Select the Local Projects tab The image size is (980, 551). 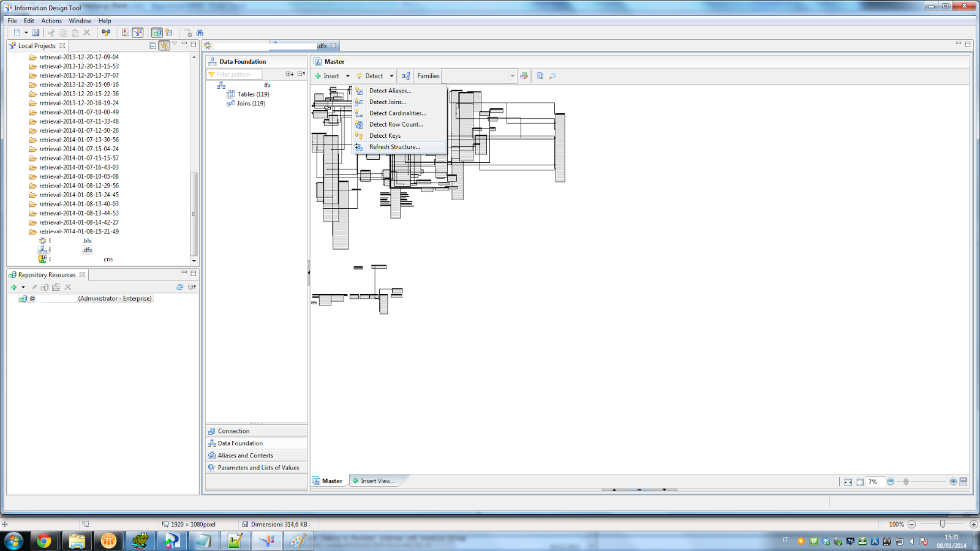[37, 45]
